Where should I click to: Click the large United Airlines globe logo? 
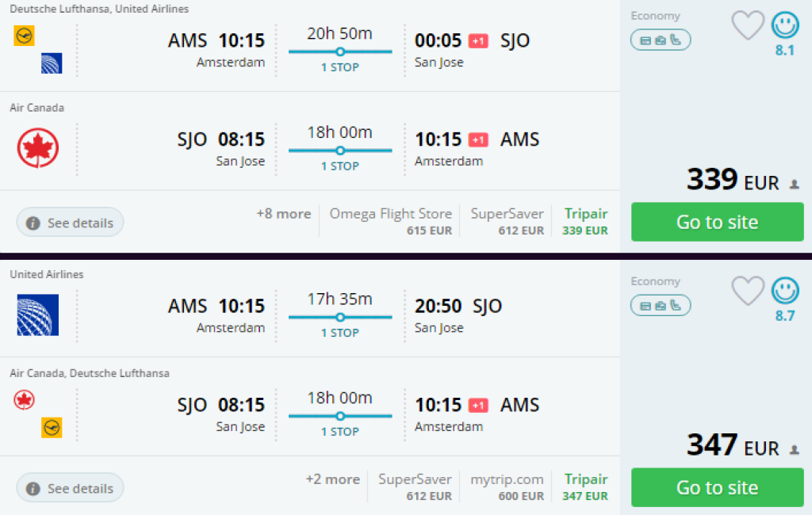coord(38,315)
